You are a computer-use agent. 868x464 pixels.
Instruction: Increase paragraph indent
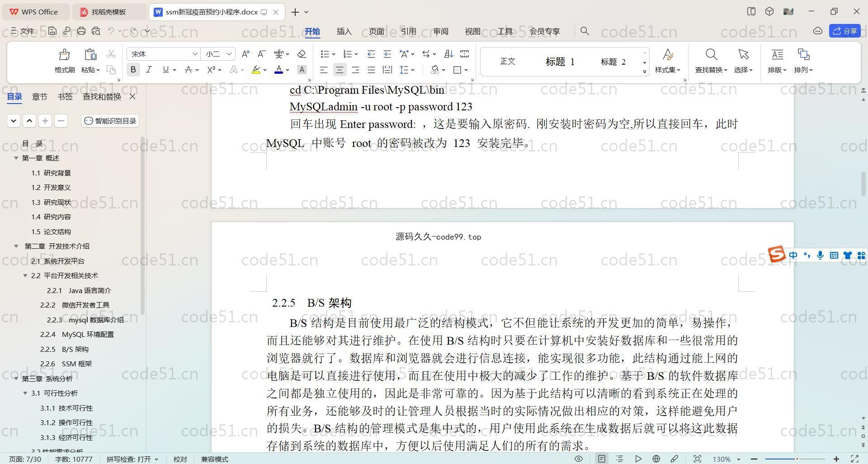click(x=387, y=54)
